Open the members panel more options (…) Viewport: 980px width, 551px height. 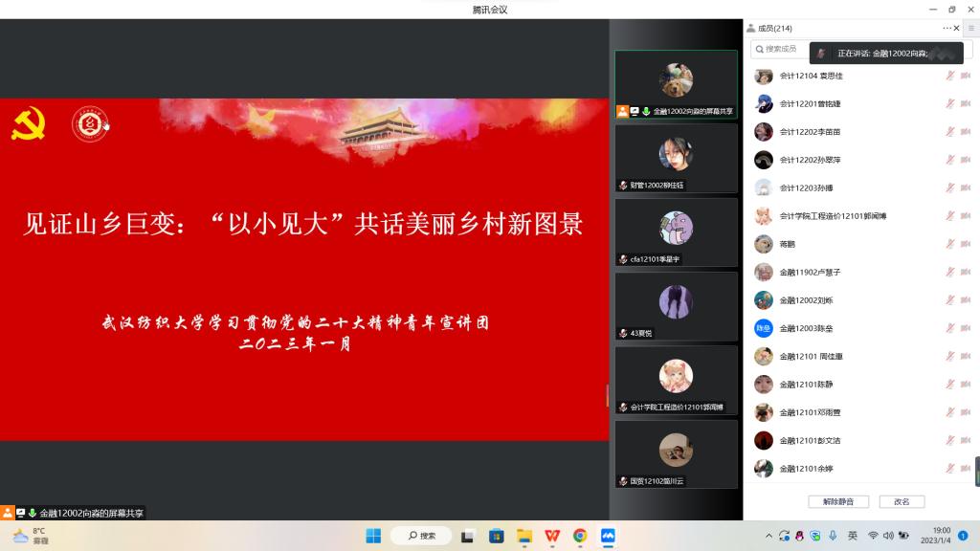tap(947, 28)
